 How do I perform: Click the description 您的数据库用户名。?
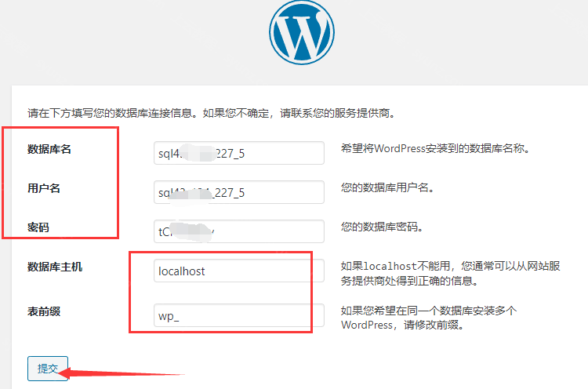coord(387,187)
